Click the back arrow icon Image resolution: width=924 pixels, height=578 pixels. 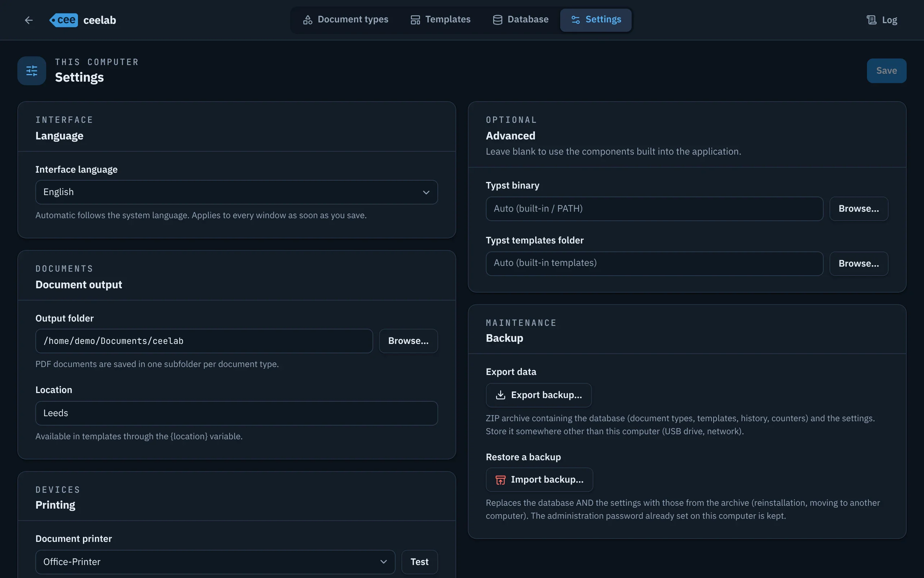[x=29, y=20]
